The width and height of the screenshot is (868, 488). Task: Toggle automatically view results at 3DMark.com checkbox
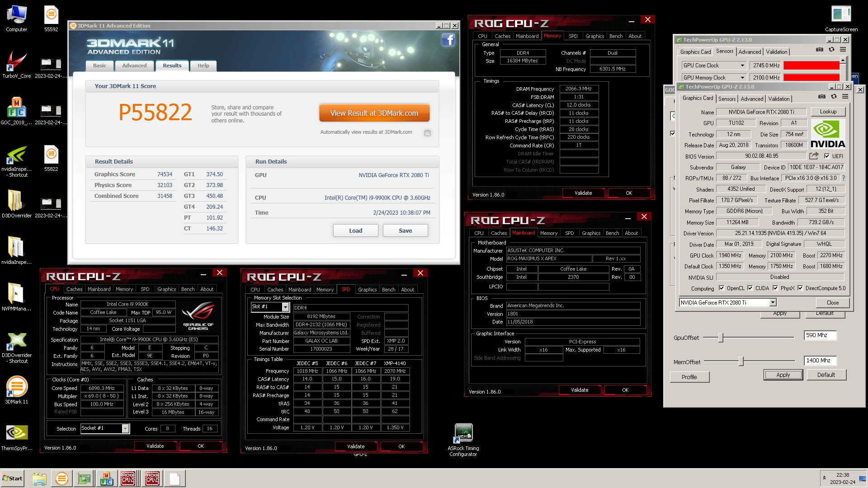pos(427,133)
